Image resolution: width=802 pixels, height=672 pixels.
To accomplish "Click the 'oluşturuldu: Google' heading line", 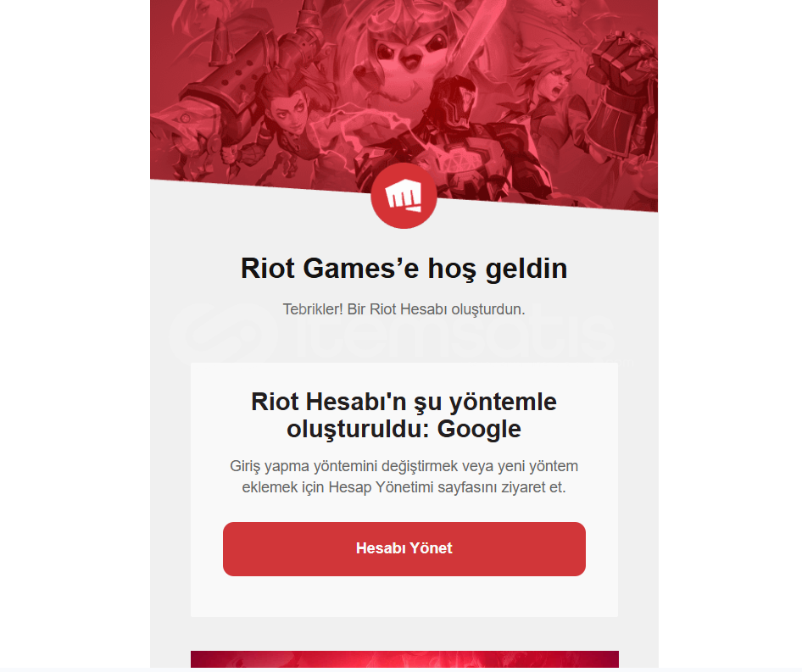I will coord(404,429).
